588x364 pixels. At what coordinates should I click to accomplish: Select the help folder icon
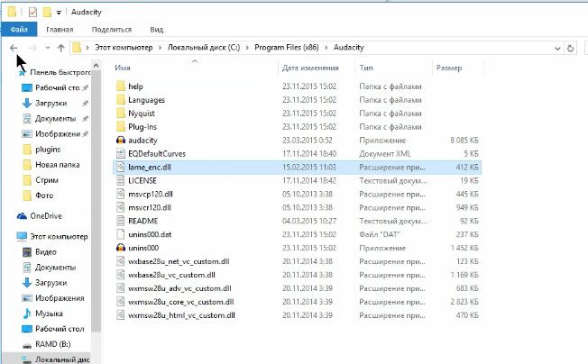(120, 86)
